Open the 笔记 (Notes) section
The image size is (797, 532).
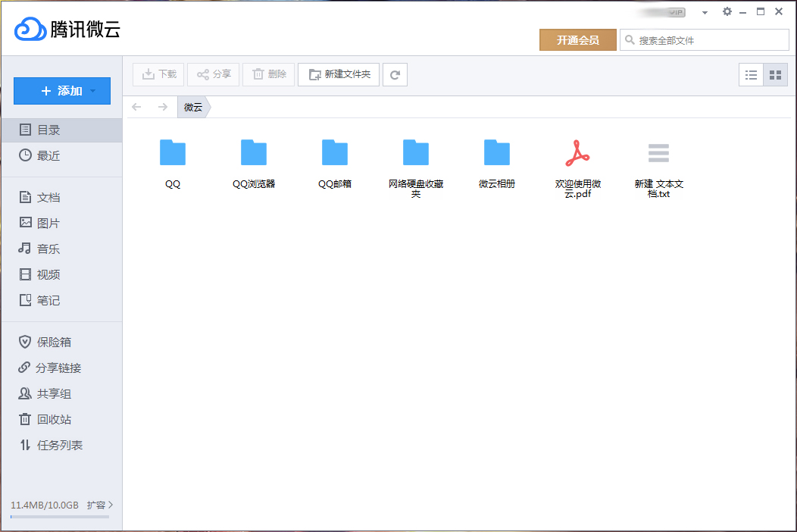click(x=47, y=300)
